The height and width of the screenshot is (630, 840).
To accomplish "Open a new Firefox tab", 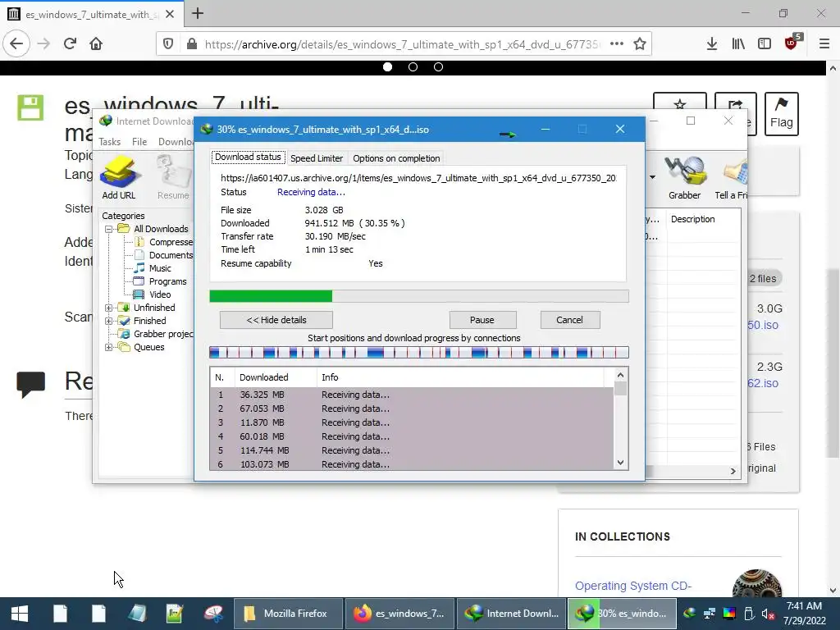I will tap(198, 13).
